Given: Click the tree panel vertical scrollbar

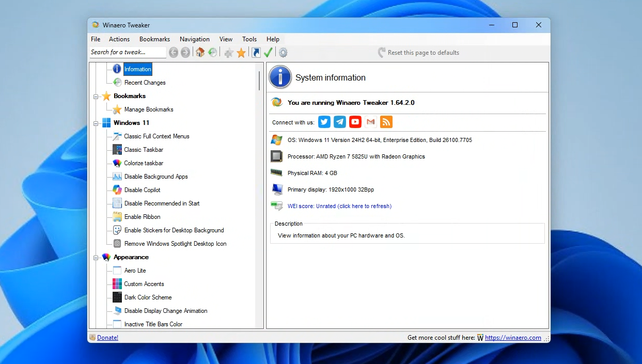Looking at the screenshot, I should (259, 81).
